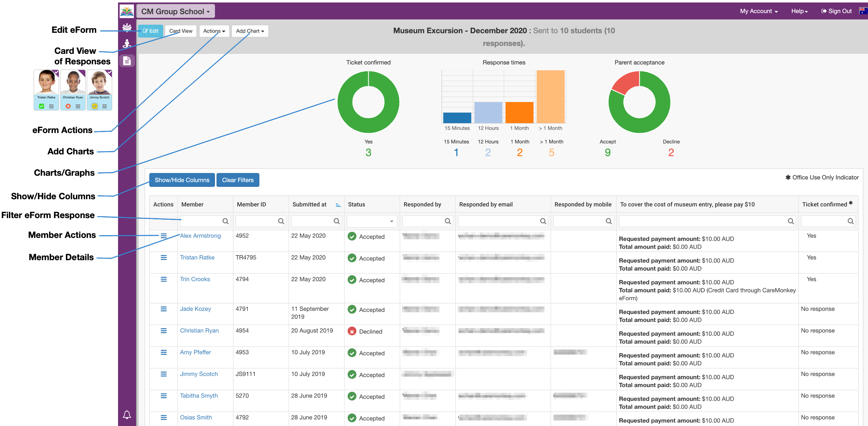The height and width of the screenshot is (426, 868).
Task: Open the Trin Crooks member link
Action: click(x=195, y=279)
